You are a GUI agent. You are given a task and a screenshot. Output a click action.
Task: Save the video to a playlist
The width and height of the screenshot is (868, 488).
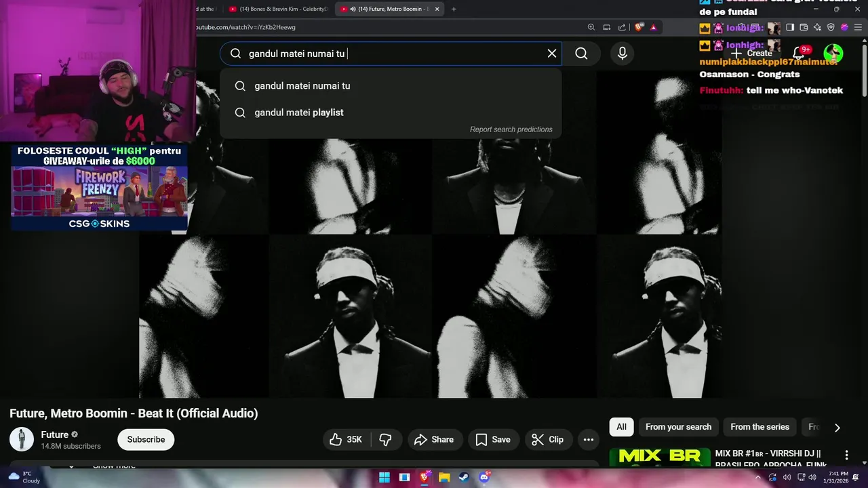[493, 440]
